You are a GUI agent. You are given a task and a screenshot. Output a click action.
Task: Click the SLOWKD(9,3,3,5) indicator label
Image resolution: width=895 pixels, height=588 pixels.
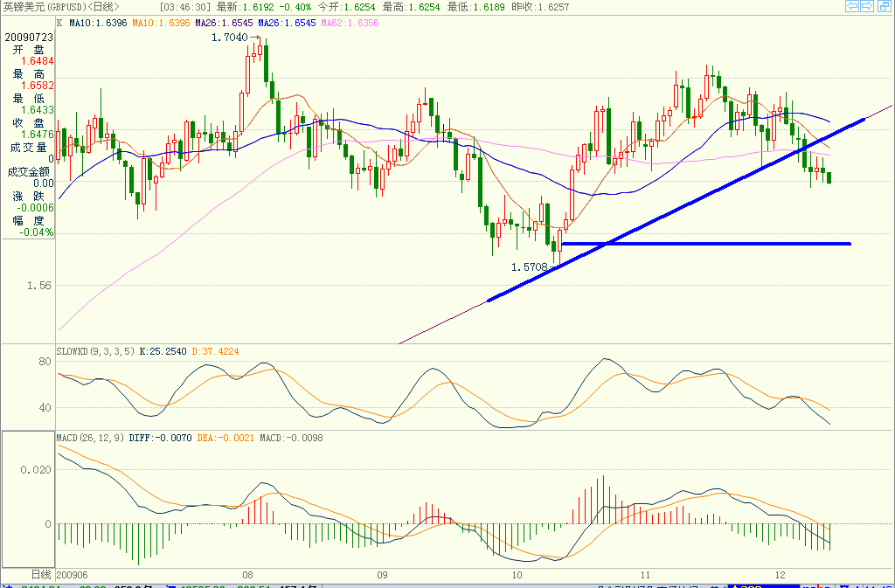click(96, 351)
